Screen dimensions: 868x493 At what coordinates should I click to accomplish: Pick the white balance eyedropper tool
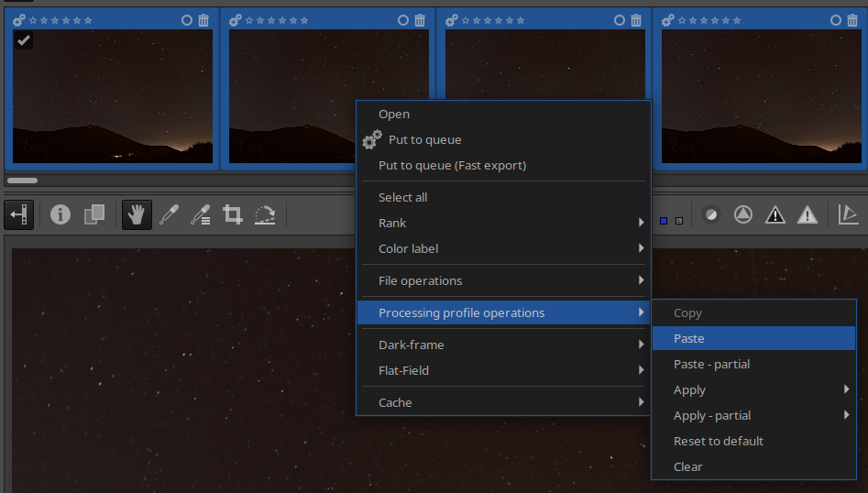point(169,214)
